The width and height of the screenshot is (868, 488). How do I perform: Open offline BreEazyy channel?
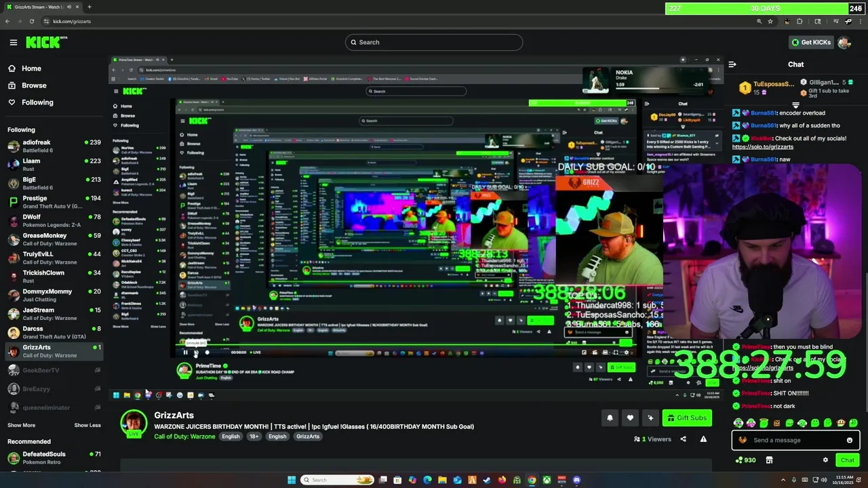point(54,389)
